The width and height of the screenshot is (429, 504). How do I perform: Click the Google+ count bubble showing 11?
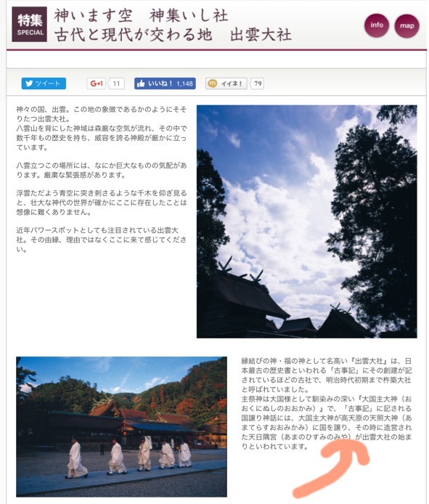pyautogui.click(x=116, y=84)
